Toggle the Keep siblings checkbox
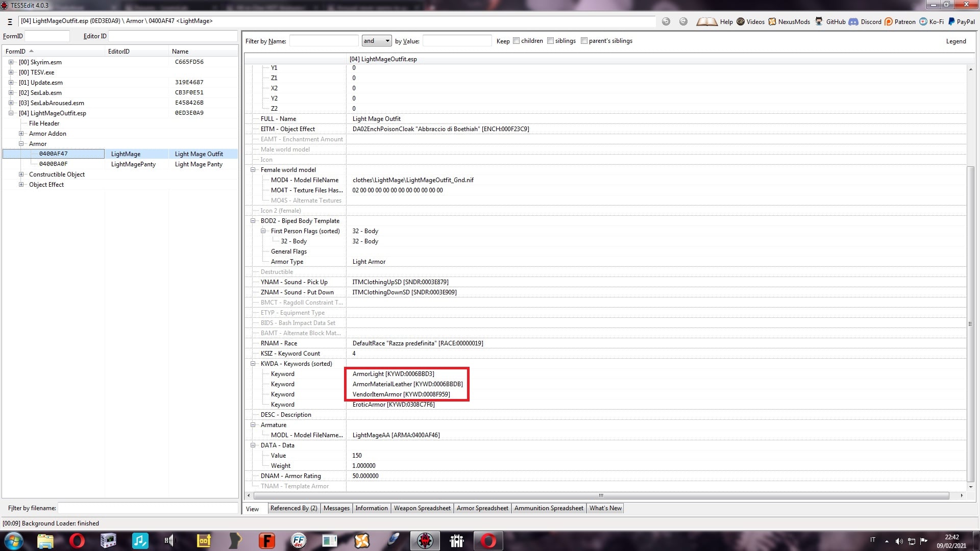Image resolution: width=980 pixels, height=551 pixels. pyautogui.click(x=550, y=41)
